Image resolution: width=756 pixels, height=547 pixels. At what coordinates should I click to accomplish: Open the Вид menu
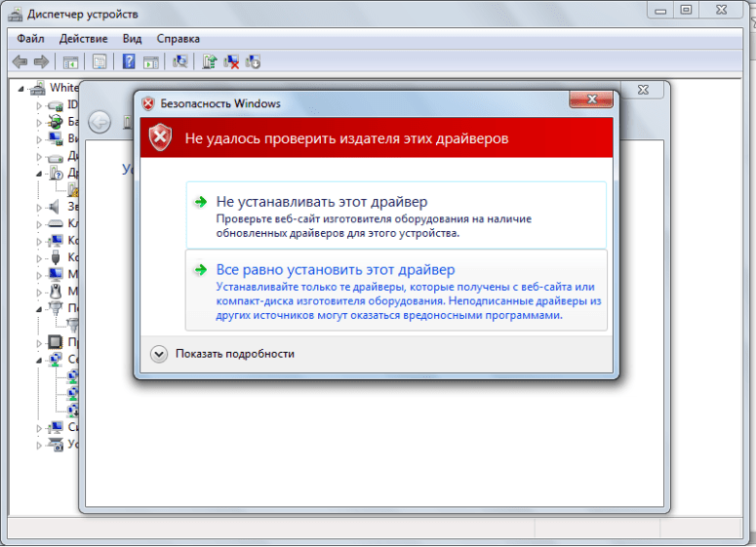(132, 39)
